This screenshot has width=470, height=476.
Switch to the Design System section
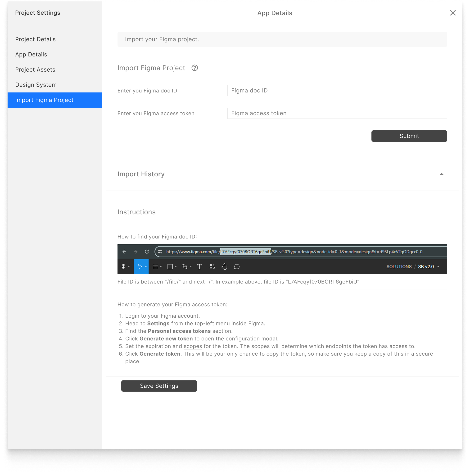click(36, 84)
